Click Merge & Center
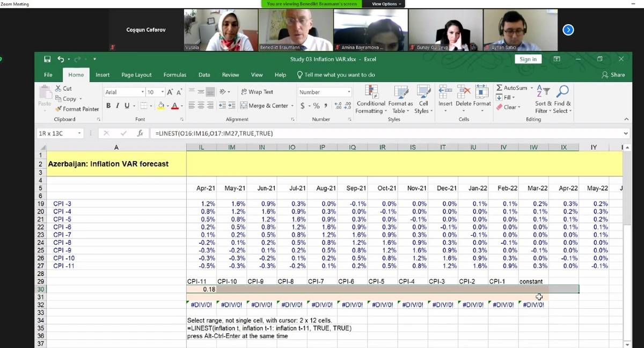Viewport: 644px width, 348px height. coord(264,106)
